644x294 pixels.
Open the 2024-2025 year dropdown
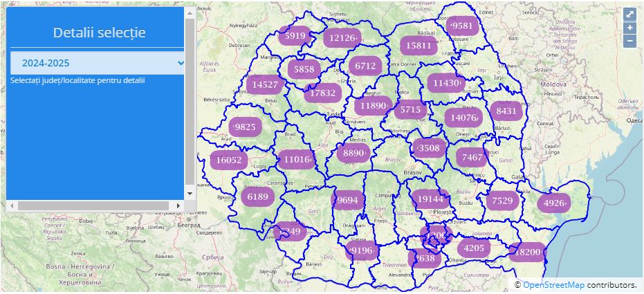coord(97,63)
